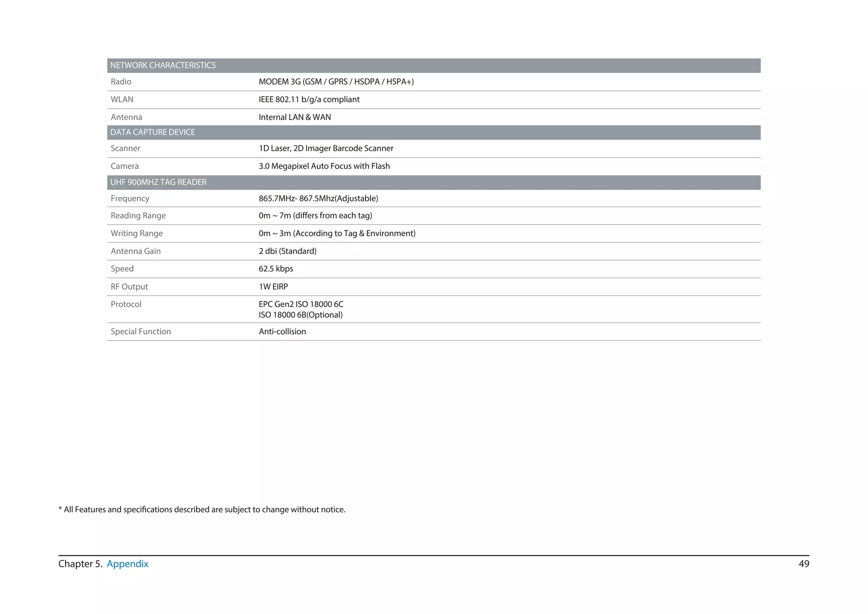868x614 pixels.
Task: Click the 3.0 Megapixel Auto Focus text
Action: [324, 166]
